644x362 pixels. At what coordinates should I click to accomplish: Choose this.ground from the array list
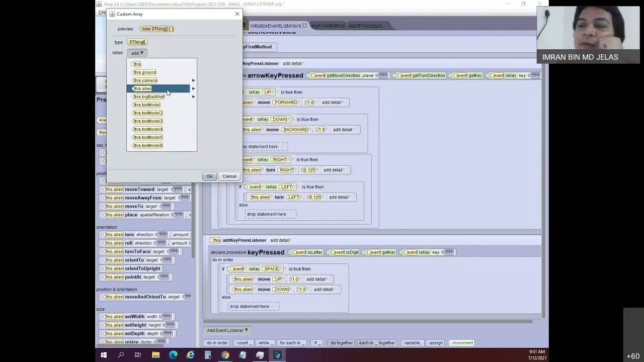click(x=144, y=72)
